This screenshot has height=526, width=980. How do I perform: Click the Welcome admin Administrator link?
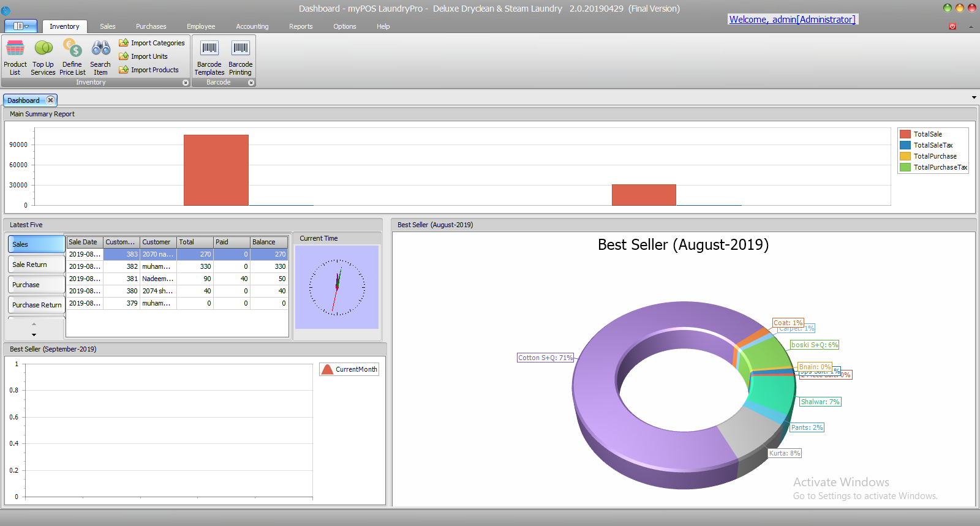pos(792,20)
